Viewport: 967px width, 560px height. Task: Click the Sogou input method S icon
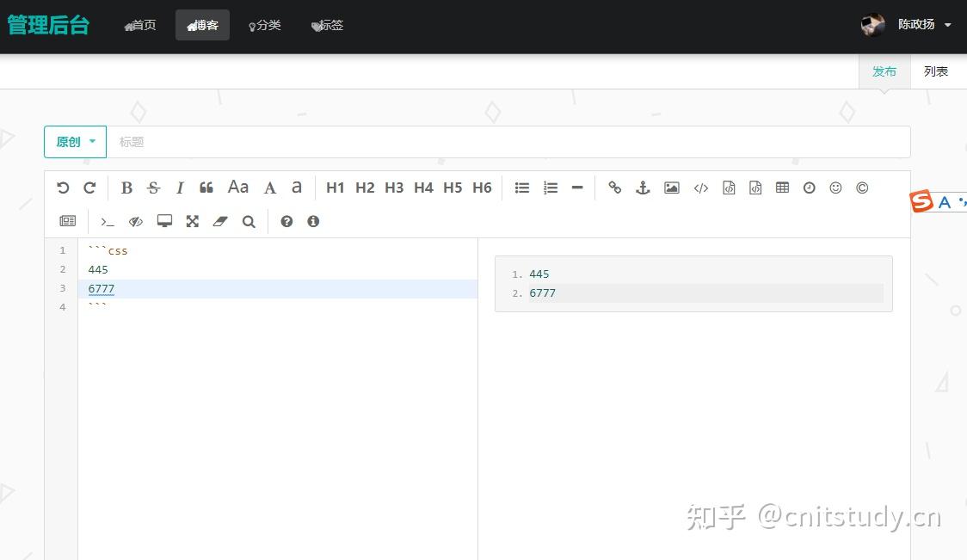click(x=921, y=201)
